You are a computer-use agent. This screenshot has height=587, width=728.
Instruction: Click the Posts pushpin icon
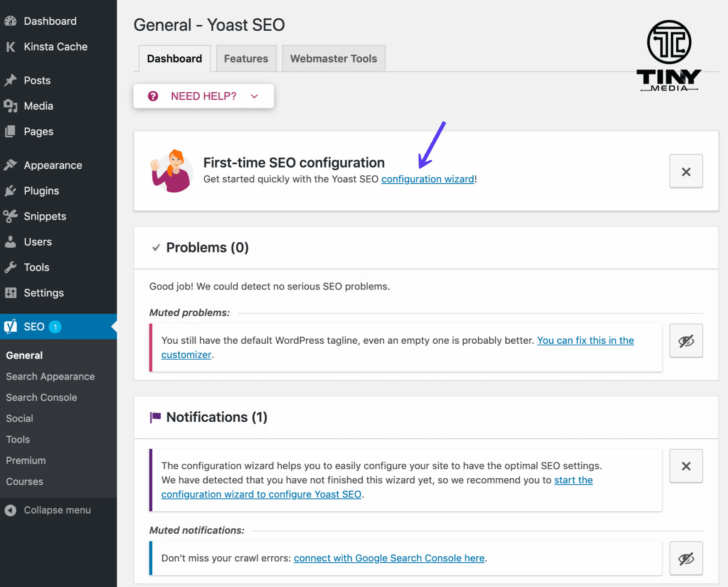[11, 80]
